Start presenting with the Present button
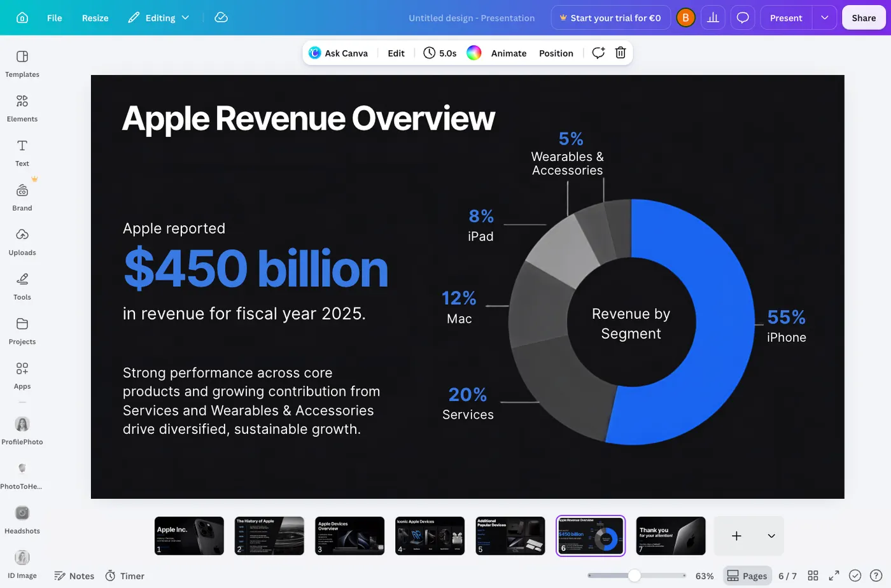 786,18
